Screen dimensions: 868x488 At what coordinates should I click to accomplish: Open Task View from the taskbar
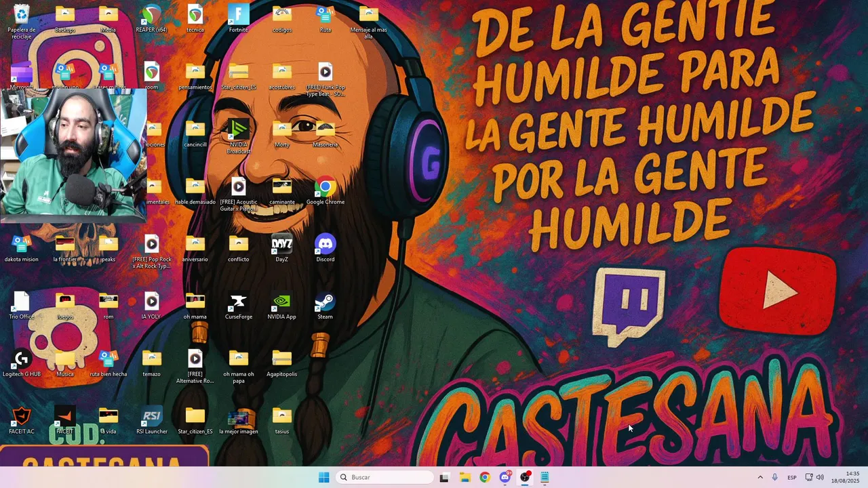tap(444, 477)
